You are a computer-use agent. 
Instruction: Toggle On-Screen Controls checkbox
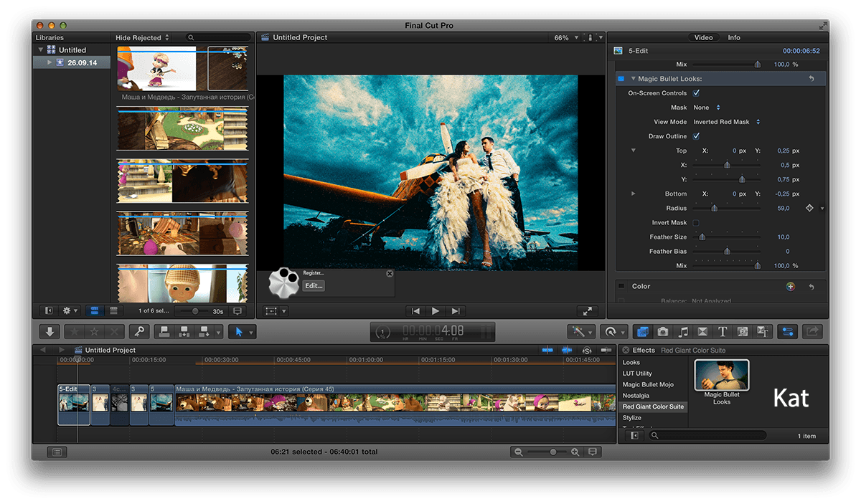[696, 93]
